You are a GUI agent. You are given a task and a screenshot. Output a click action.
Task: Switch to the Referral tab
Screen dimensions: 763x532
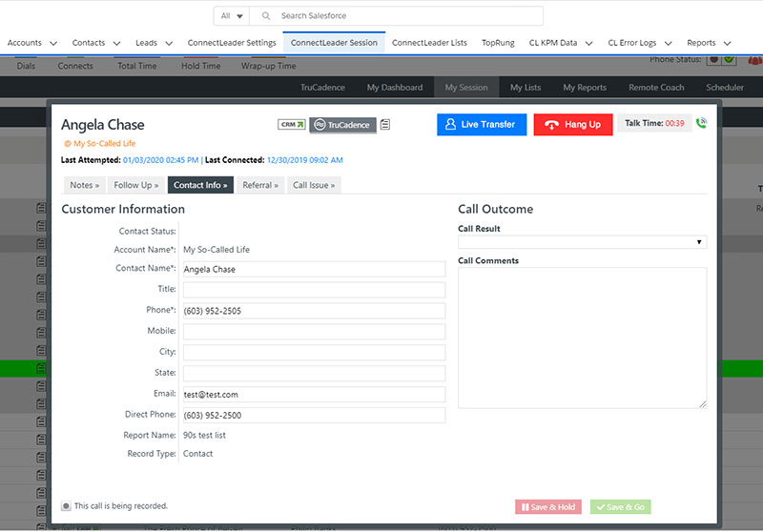tap(260, 185)
